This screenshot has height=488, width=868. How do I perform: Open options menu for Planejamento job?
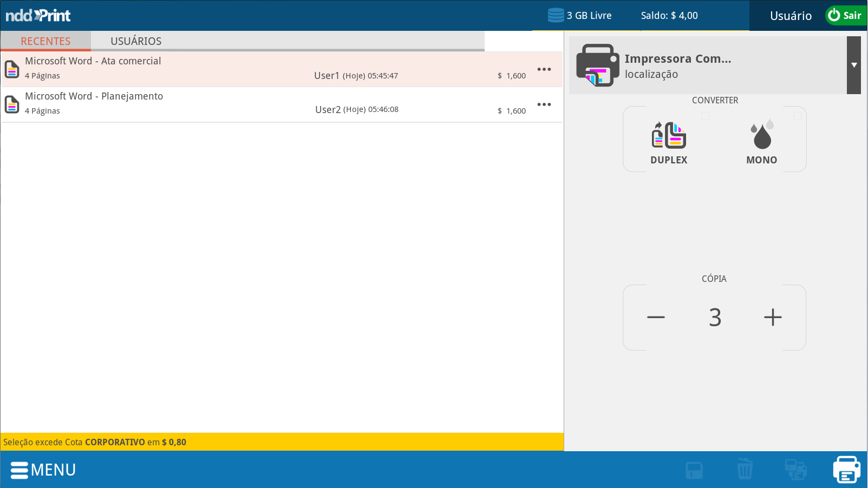point(544,104)
